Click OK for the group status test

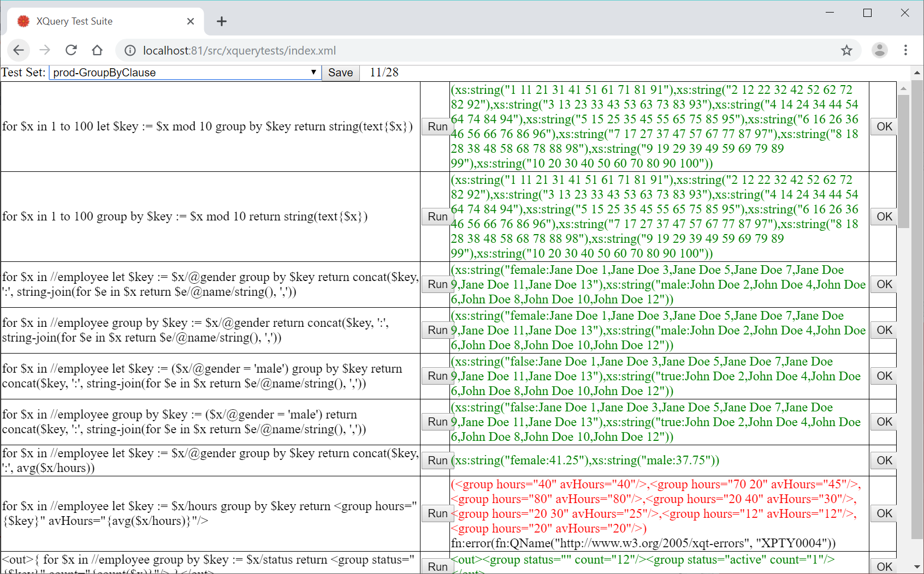tap(884, 566)
